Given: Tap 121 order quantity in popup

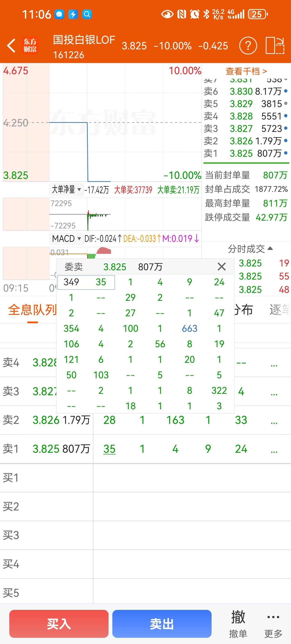Looking at the screenshot, I should tap(71, 359).
